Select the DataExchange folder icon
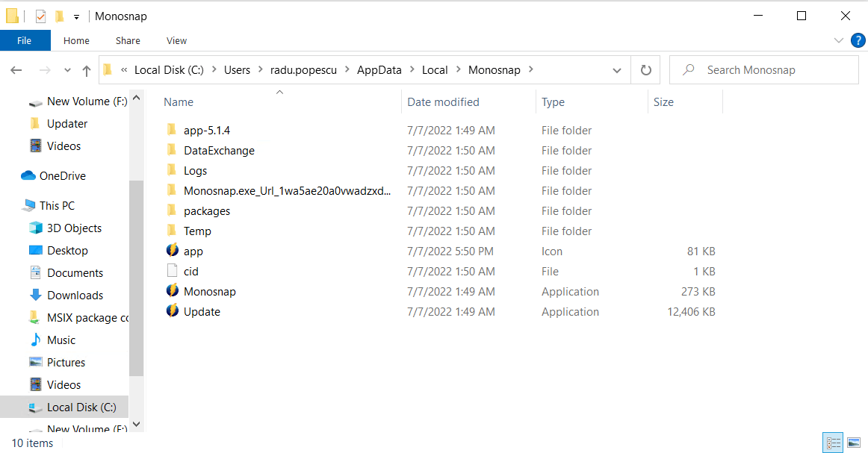 tap(172, 150)
